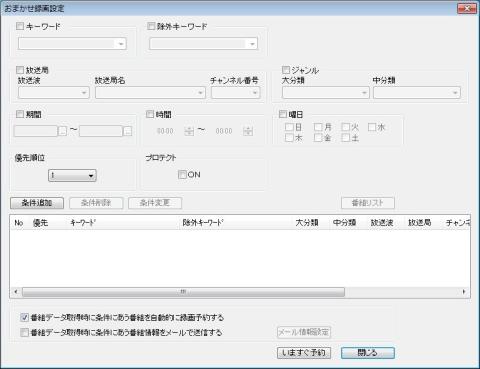Click the 条件削除 button
The width and height of the screenshot is (480, 369).
point(96,203)
